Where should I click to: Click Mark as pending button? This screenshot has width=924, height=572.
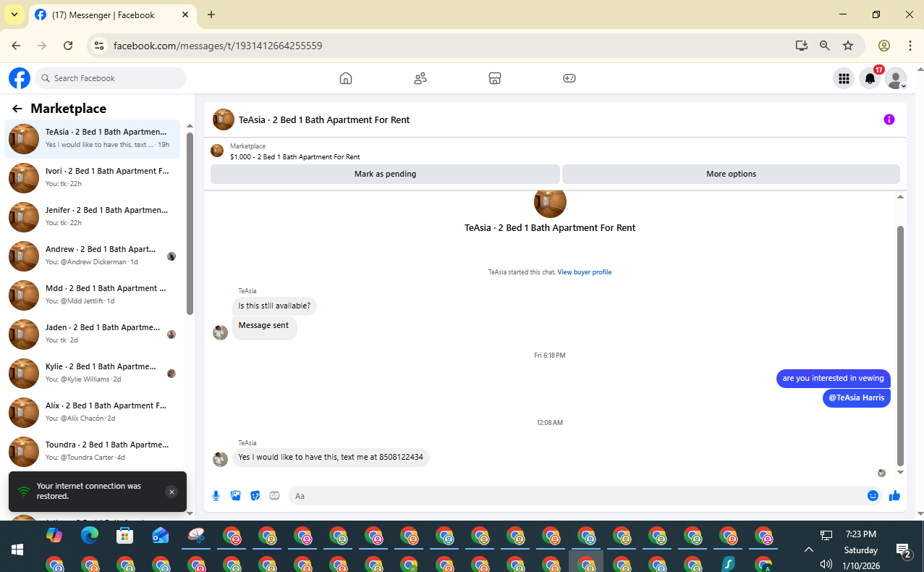click(385, 174)
